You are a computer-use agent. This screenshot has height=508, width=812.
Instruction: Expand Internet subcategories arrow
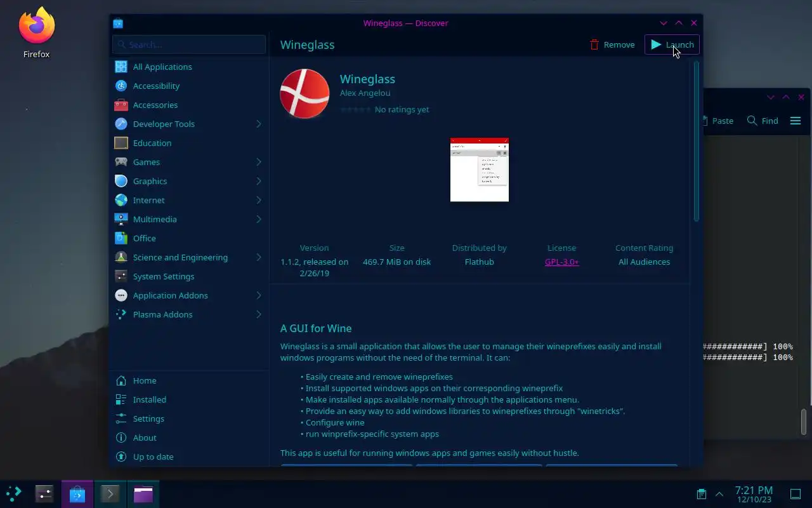pos(259,200)
